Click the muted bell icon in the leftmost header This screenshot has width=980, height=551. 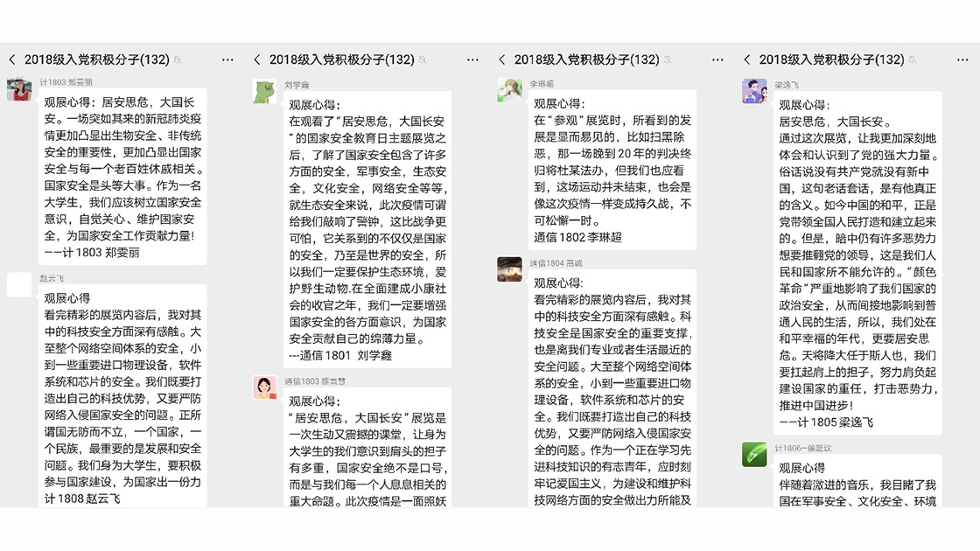178,60
